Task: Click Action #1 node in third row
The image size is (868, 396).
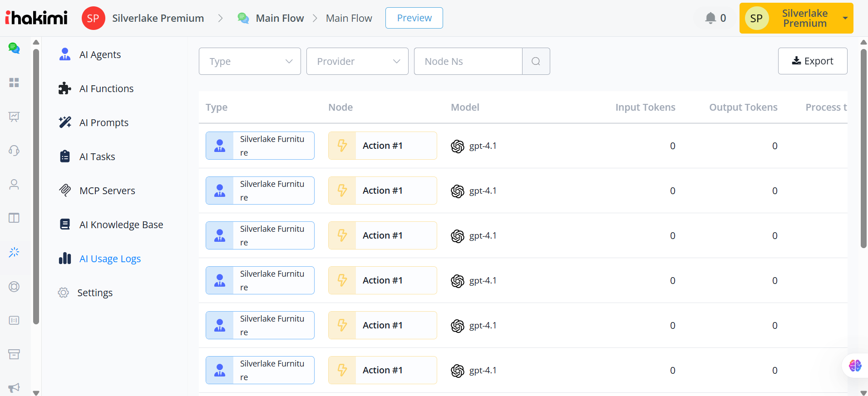Action: coord(382,235)
